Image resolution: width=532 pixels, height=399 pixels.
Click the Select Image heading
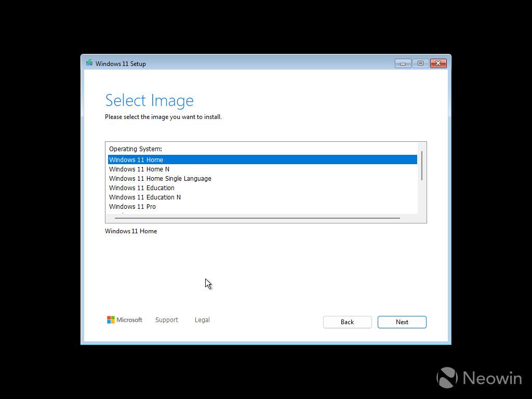click(x=149, y=100)
